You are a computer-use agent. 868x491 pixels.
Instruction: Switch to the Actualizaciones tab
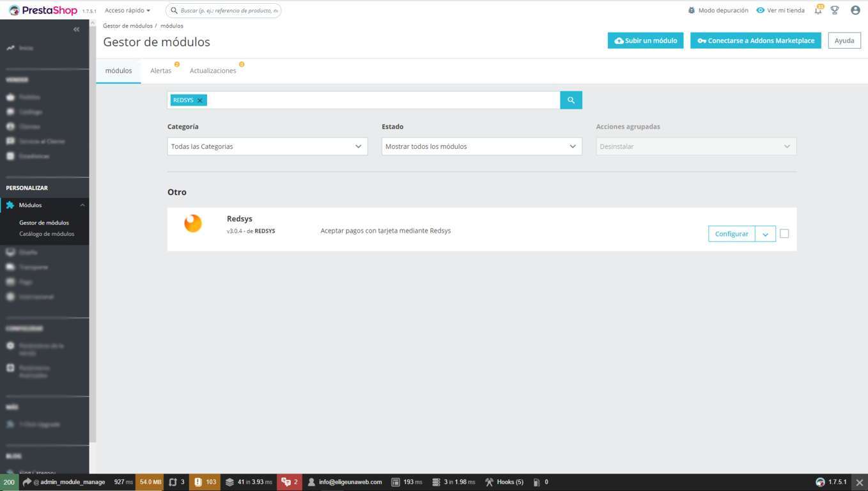[213, 71]
